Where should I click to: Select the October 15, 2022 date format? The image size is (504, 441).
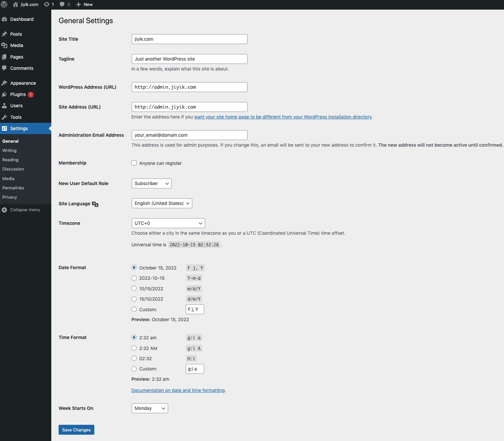click(x=134, y=268)
